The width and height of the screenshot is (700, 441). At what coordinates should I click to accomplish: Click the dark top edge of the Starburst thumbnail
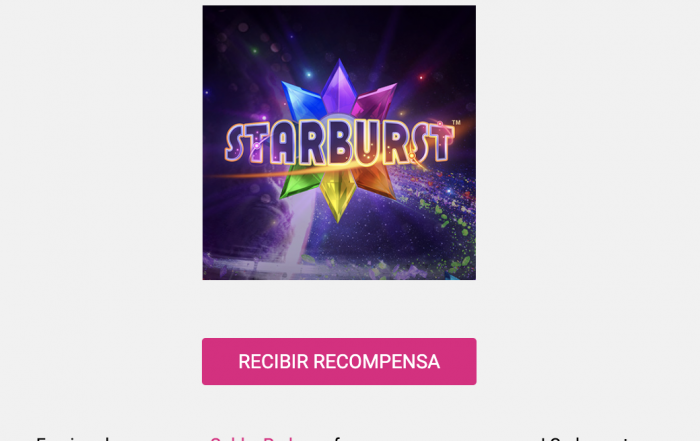(x=339, y=9)
